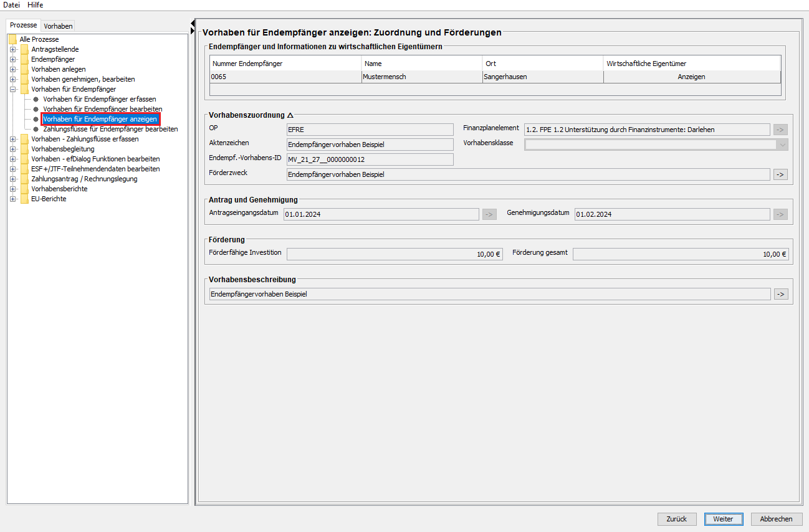809x532 pixels.
Task: Click the Endempfänger folder icon
Action: click(24, 59)
